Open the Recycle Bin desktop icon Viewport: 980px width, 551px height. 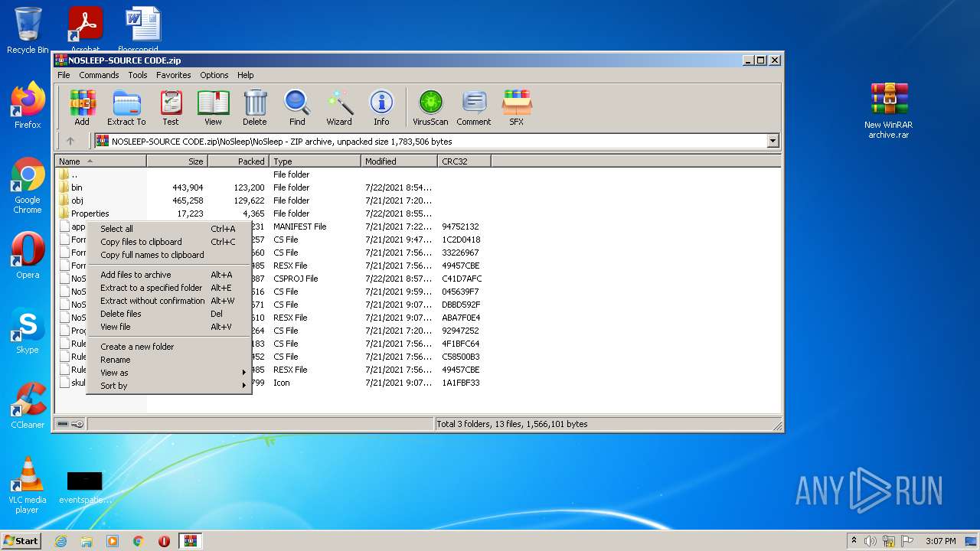click(x=28, y=31)
